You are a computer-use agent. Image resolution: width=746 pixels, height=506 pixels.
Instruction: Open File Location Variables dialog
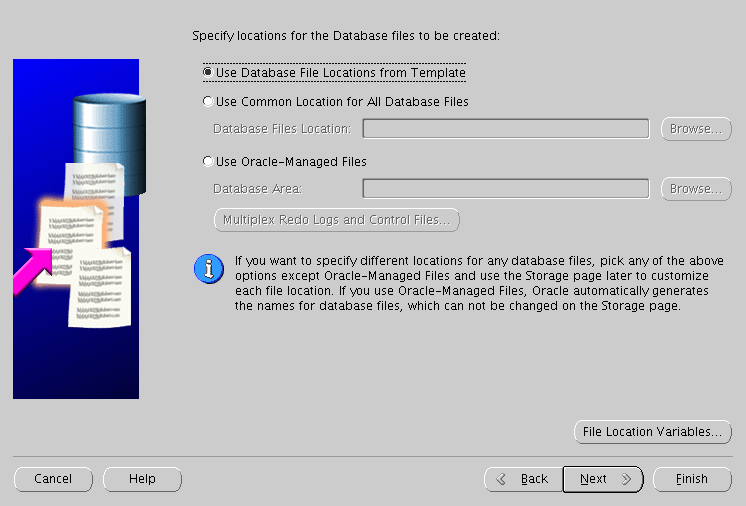653,432
